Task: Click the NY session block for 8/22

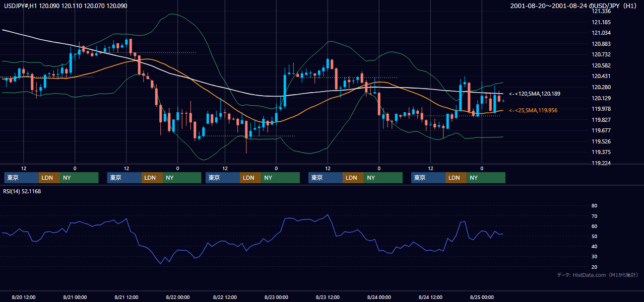Action: pyautogui.click(x=281, y=178)
